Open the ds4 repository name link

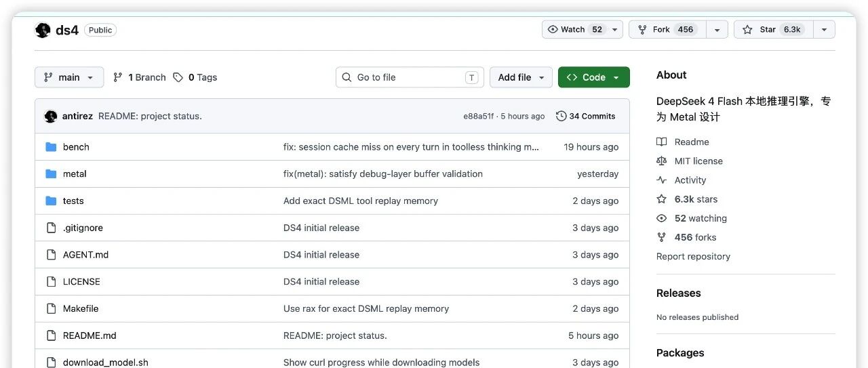coord(67,30)
